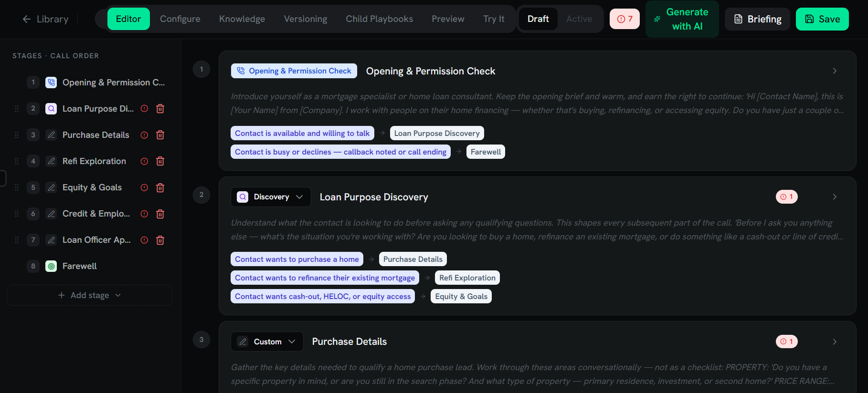
Task: Click the Farewell stage target icon
Action: pos(51,266)
